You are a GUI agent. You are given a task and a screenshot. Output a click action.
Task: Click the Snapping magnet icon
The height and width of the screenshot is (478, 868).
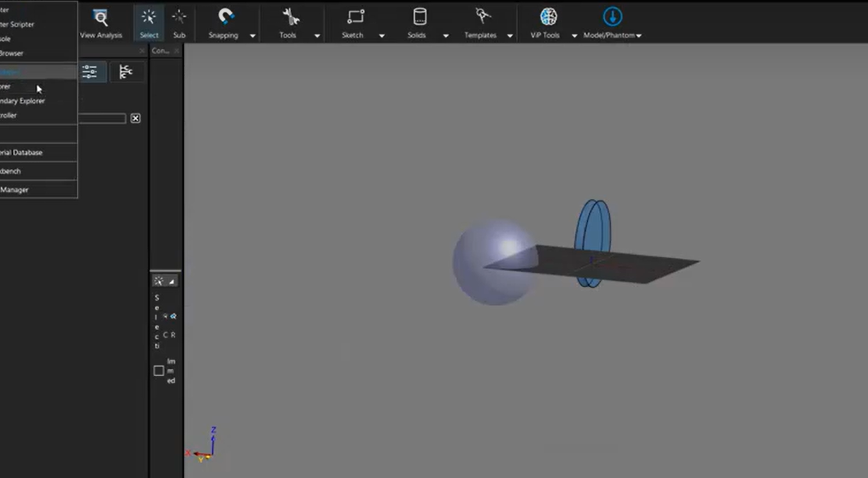225,17
